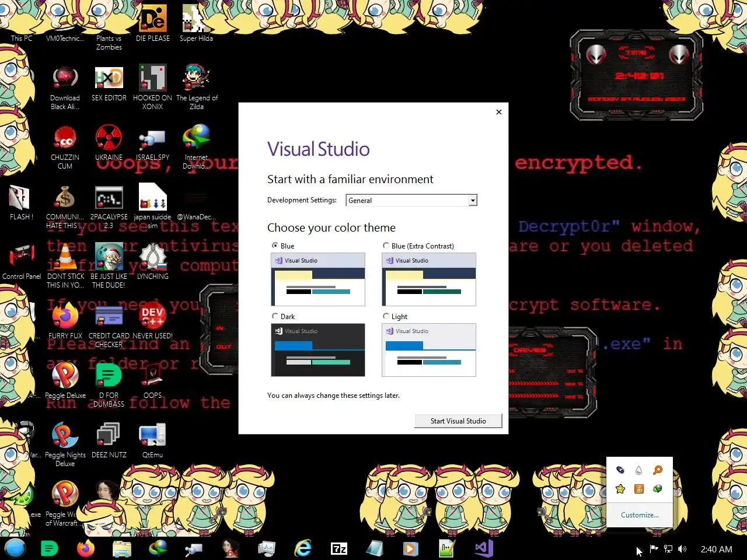Open File Explorer from the taskbar
Image resolution: width=747 pixels, height=560 pixels.
(122, 548)
